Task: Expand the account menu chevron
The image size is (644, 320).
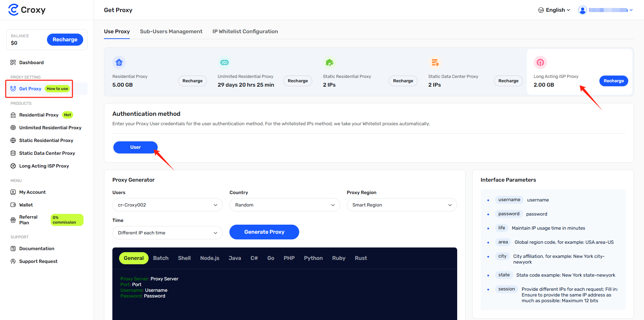Action: (631, 10)
